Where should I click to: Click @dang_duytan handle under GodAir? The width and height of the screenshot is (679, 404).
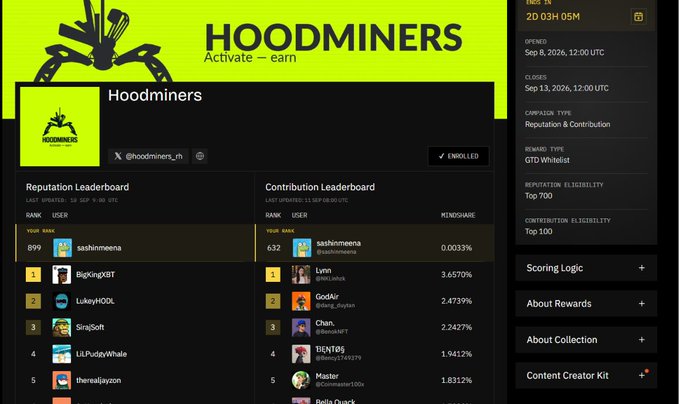pos(335,305)
